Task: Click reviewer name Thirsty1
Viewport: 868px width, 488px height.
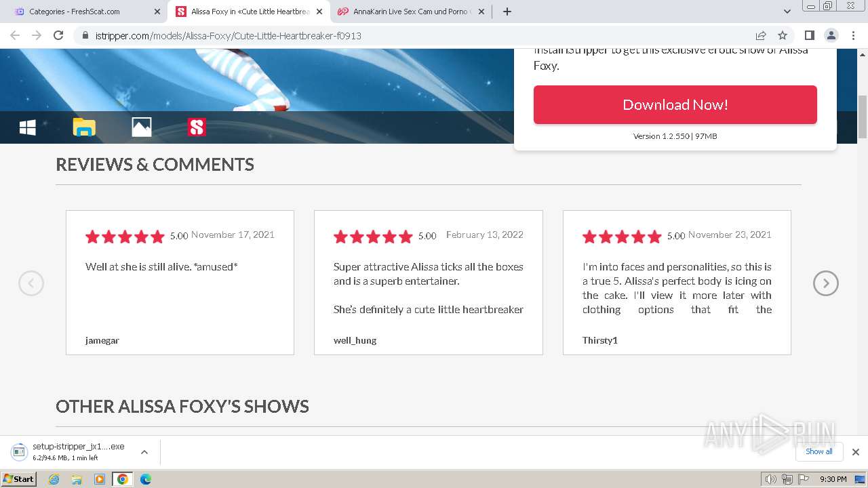Action: pyautogui.click(x=600, y=340)
